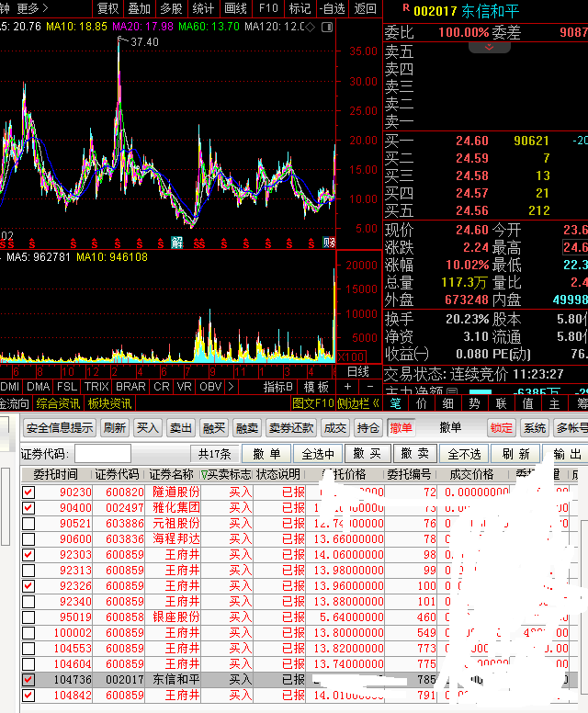The image size is (588, 713).
Task: Check the 海程邦达 603836 order checkbox
Action: pyautogui.click(x=28, y=538)
